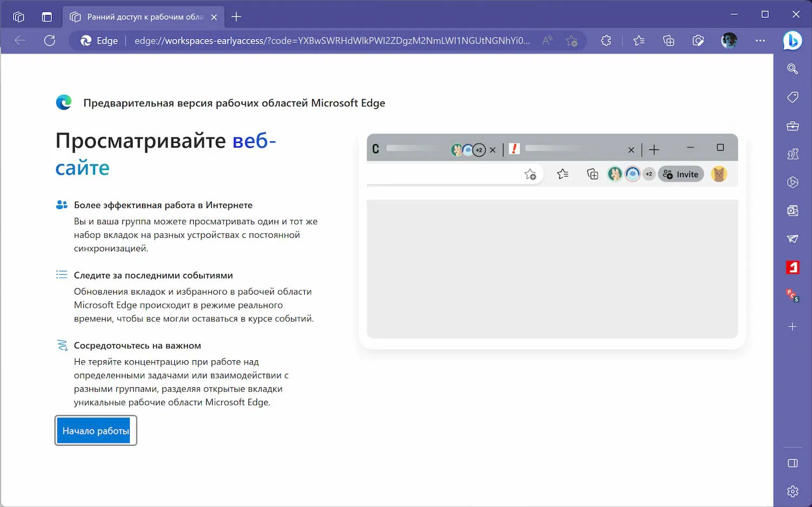The width and height of the screenshot is (812, 507).
Task: Click the 'Более эффективная работа в Интернете' heading
Action: [163, 205]
